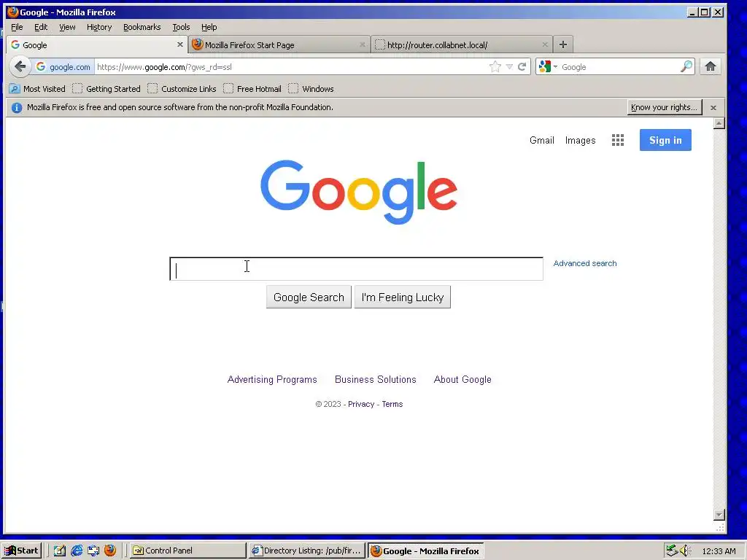This screenshot has width=747, height=560.
Task: Open the Terms link
Action: (x=392, y=404)
